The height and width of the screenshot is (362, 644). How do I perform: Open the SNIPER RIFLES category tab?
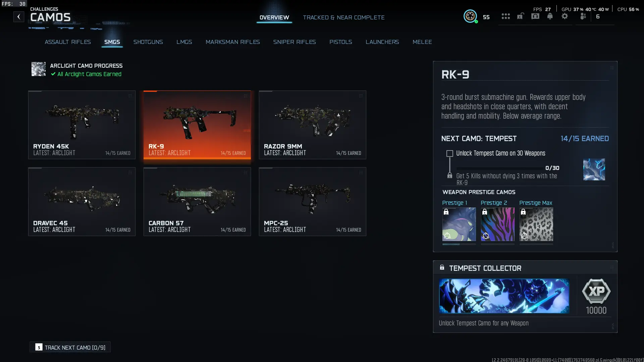(x=295, y=42)
